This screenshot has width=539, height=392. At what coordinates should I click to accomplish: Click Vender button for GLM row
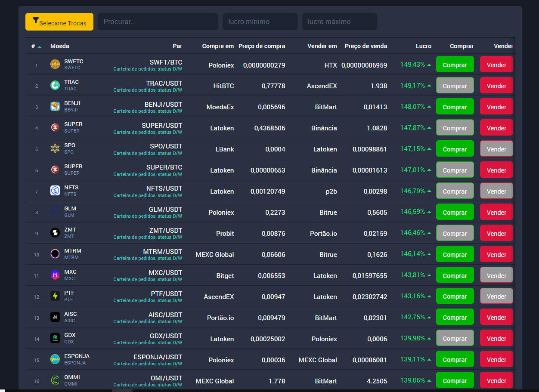pos(496,212)
